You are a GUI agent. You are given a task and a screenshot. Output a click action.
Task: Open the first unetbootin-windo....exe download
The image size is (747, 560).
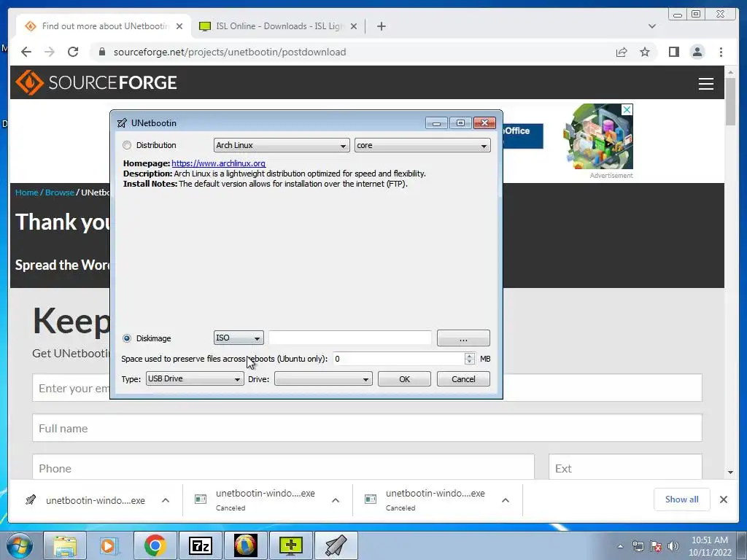(x=96, y=500)
